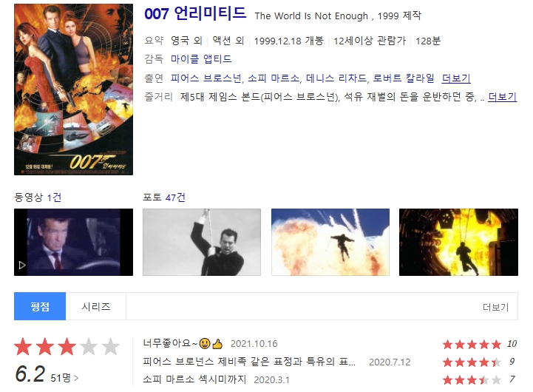The image size is (533, 392).
Task: Open actor 로버트 칼라일 link
Action: click(x=404, y=78)
